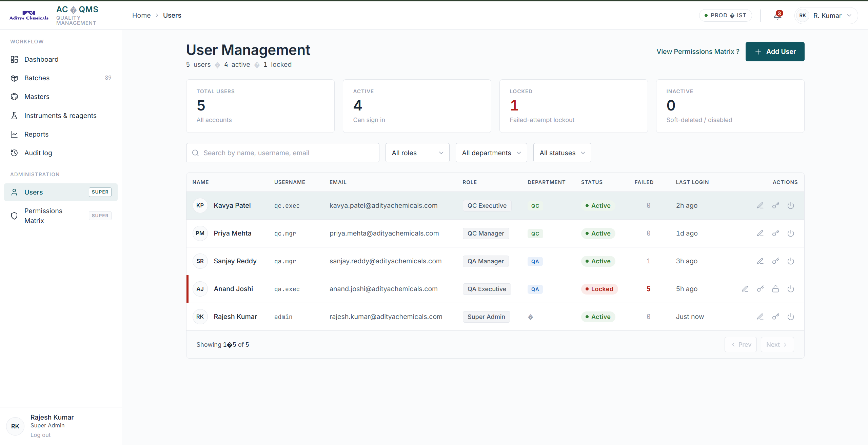Edit Kavya Patel's user with pencil icon
Viewport: 868px width, 445px height.
760,205
